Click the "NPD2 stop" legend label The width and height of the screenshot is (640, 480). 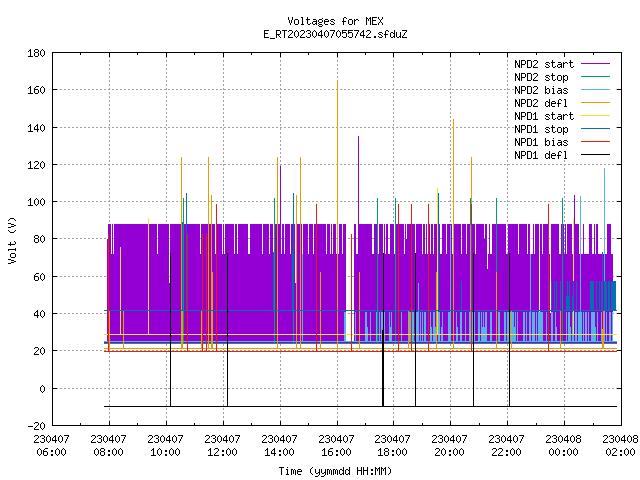(x=541, y=77)
